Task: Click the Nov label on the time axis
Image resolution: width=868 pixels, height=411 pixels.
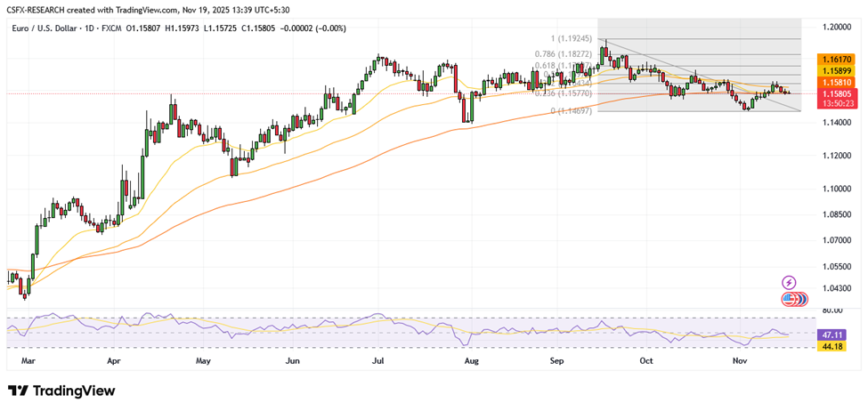Action: click(x=739, y=361)
